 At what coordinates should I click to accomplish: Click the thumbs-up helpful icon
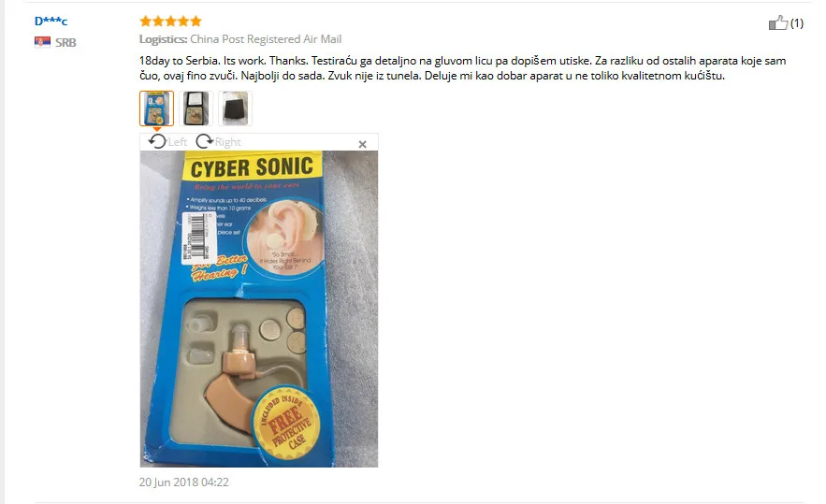click(778, 22)
